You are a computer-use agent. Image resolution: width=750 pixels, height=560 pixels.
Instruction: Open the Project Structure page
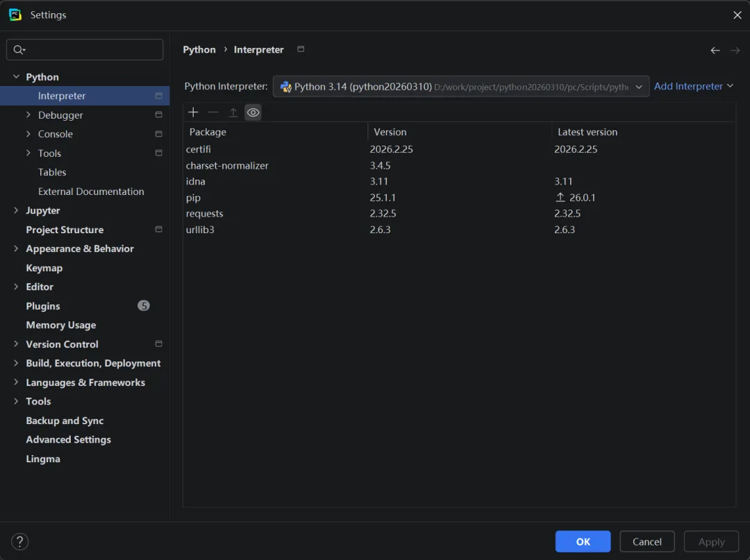pyautogui.click(x=85, y=230)
